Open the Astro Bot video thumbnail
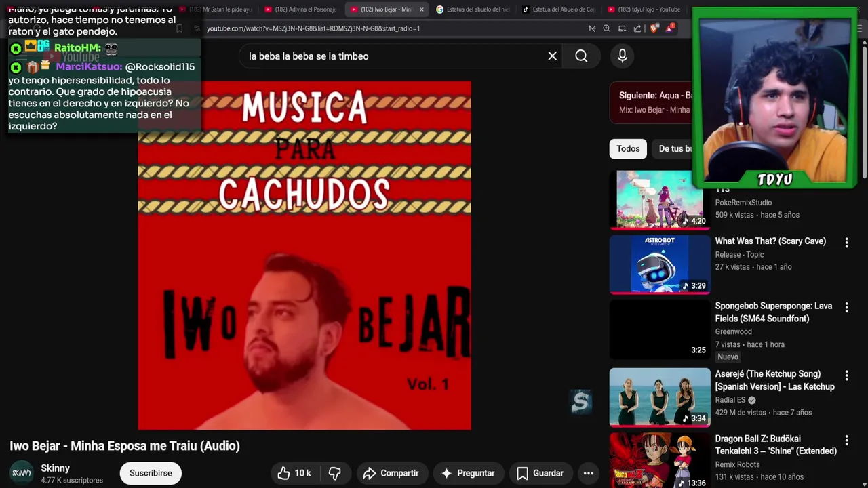The image size is (868, 488). point(660,264)
